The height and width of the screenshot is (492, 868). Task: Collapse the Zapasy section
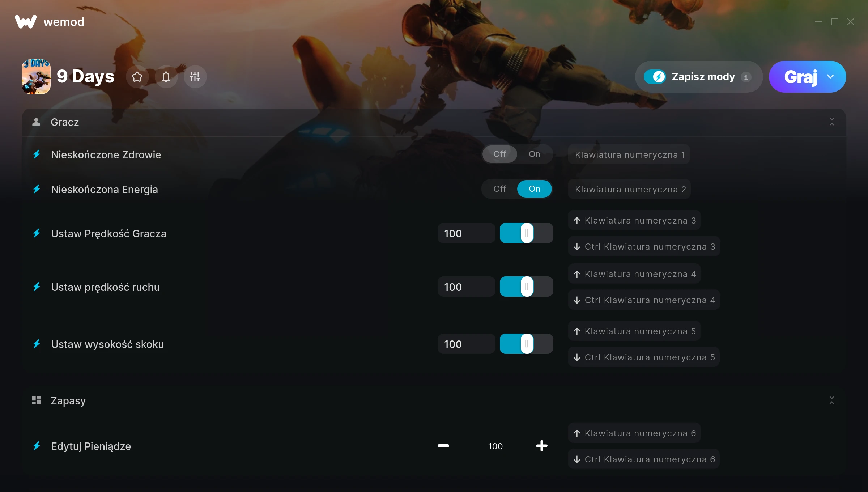pos(831,400)
